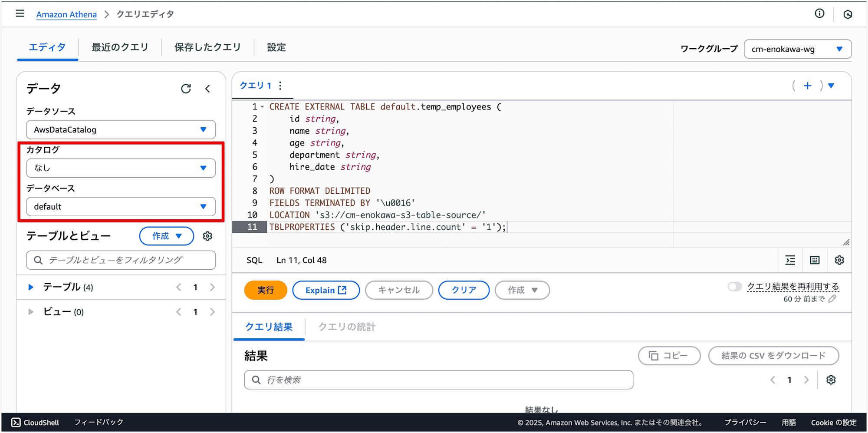This screenshot has height=433, width=868.
Task: Expand the ビュー (0) section
Action: tap(31, 312)
